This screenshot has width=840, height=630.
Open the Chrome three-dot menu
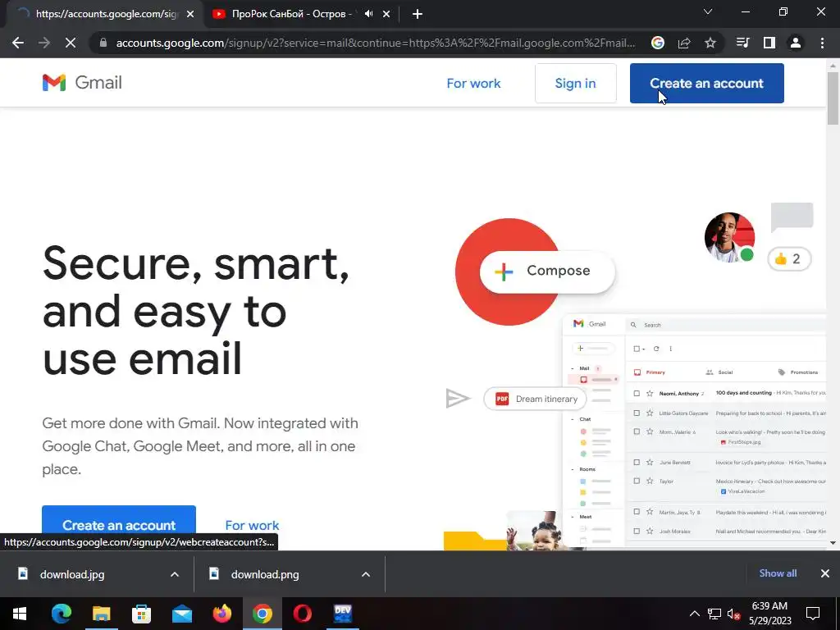(822, 43)
